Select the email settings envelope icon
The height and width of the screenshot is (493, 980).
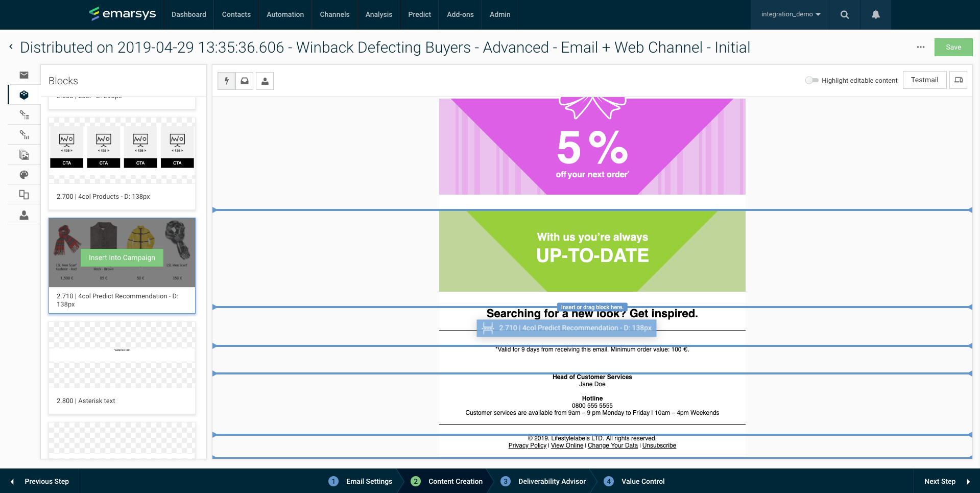[23, 75]
